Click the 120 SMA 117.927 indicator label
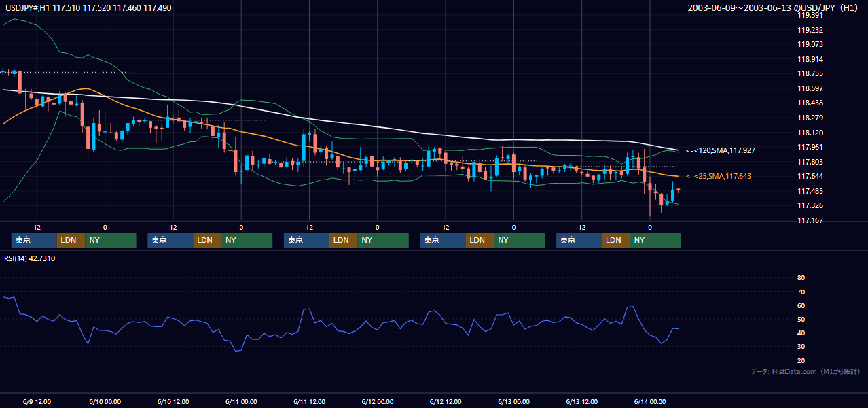This screenshot has height=408, width=868. click(721, 150)
